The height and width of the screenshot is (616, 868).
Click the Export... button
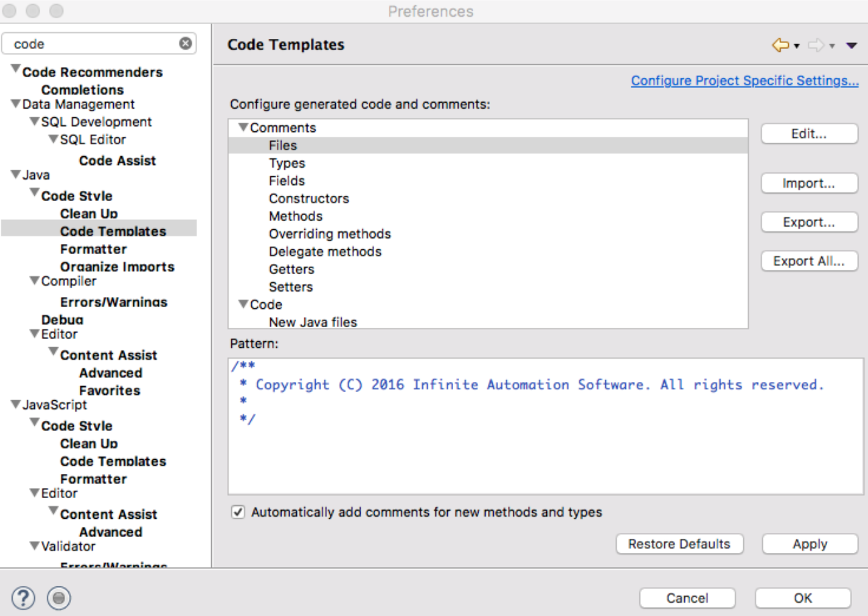pos(810,223)
